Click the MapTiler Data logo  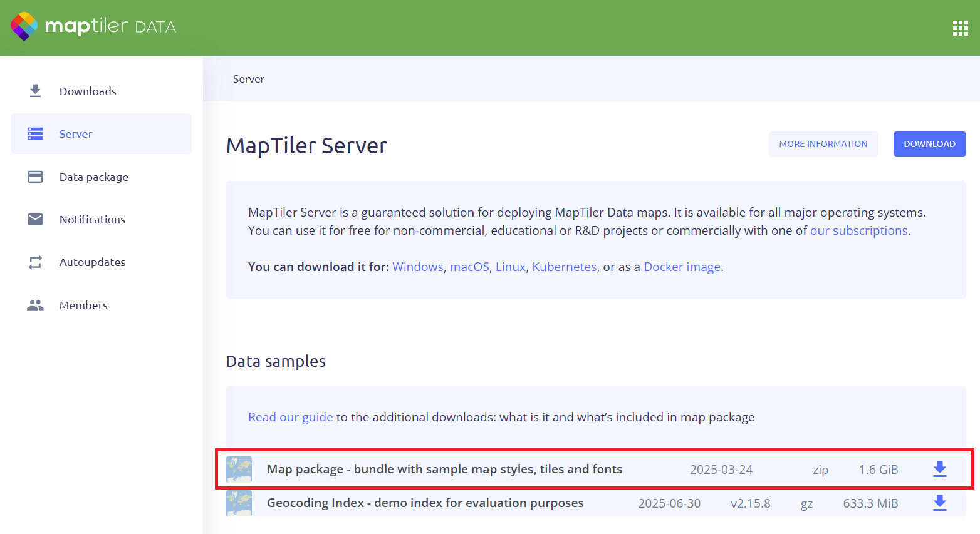point(93,26)
